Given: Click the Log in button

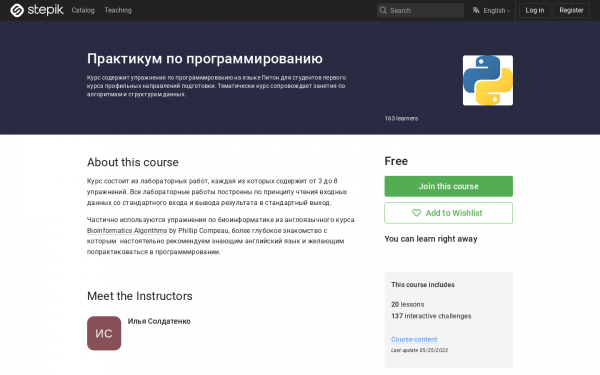Looking at the screenshot, I should coord(535,10).
